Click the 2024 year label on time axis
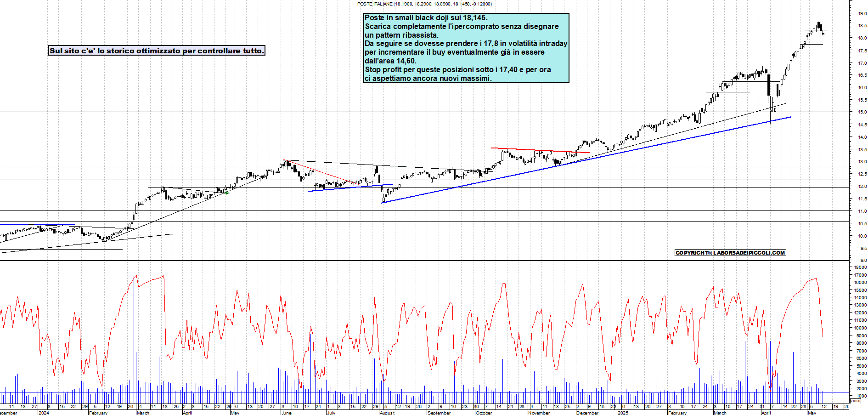Image resolution: width=868 pixels, height=415 pixels. (44, 413)
